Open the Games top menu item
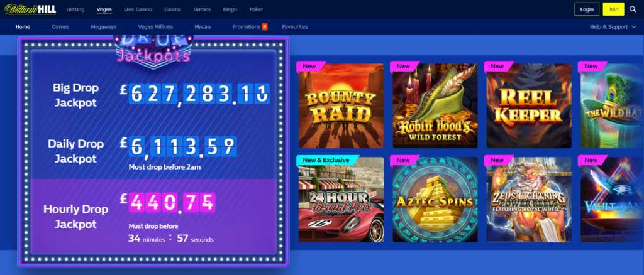 pyautogui.click(x=202, y=9)
